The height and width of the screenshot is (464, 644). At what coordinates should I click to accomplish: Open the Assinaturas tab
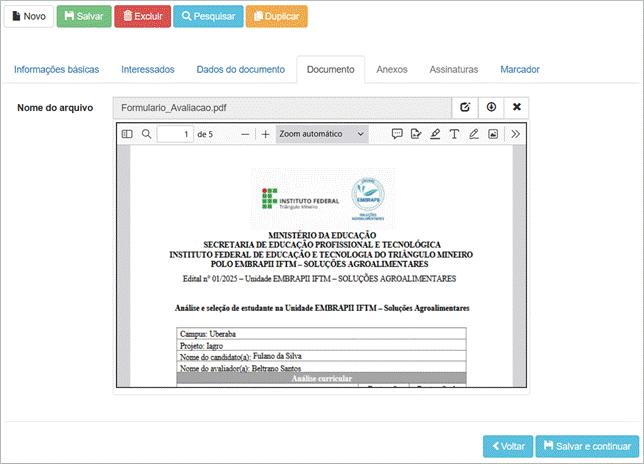pyautogui.click(x=453, y=70)
